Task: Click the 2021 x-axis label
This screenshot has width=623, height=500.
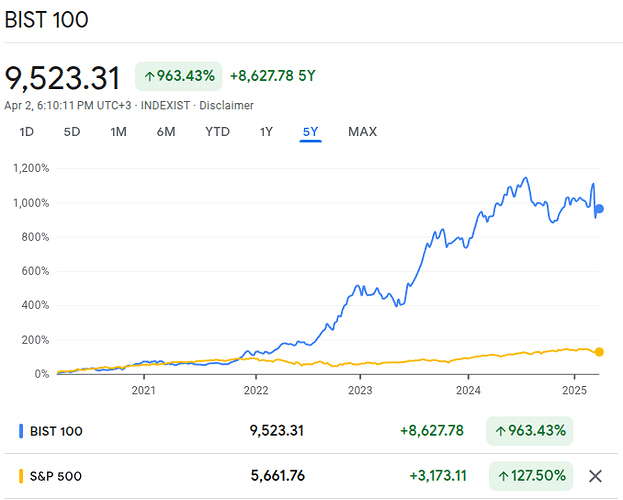Action: point(143,390)
